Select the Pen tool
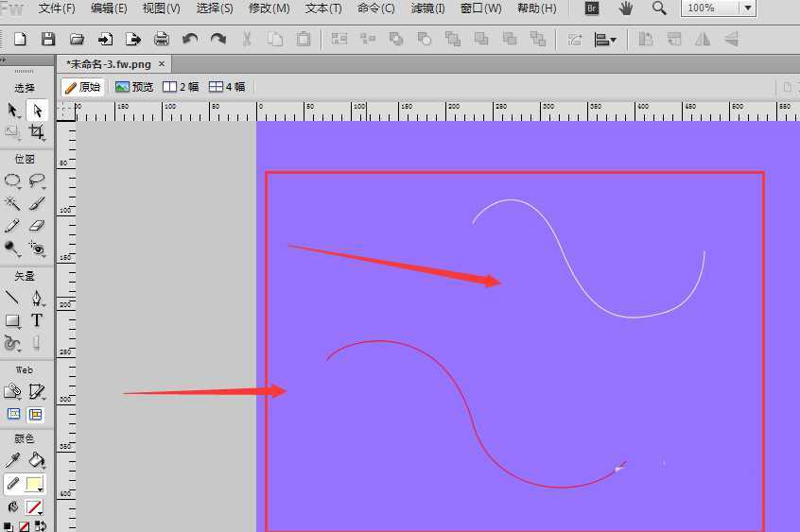 [x=37, y=299]
